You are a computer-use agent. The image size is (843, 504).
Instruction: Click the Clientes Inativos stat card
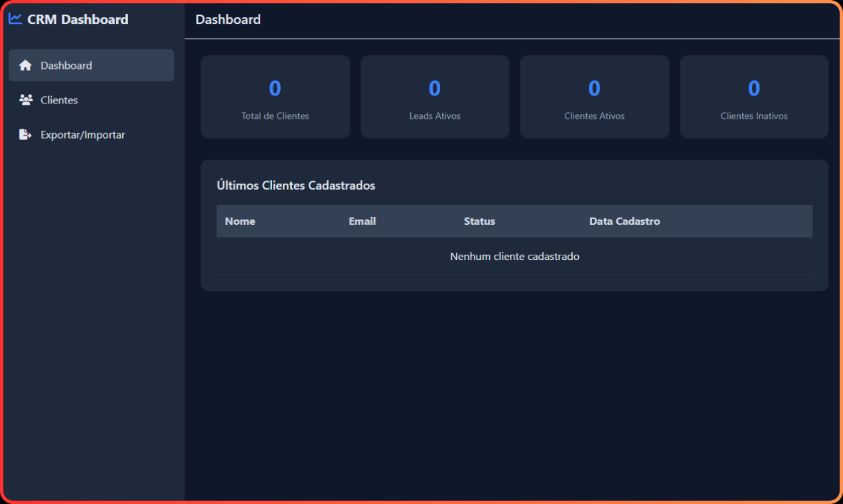click(753, 97)
